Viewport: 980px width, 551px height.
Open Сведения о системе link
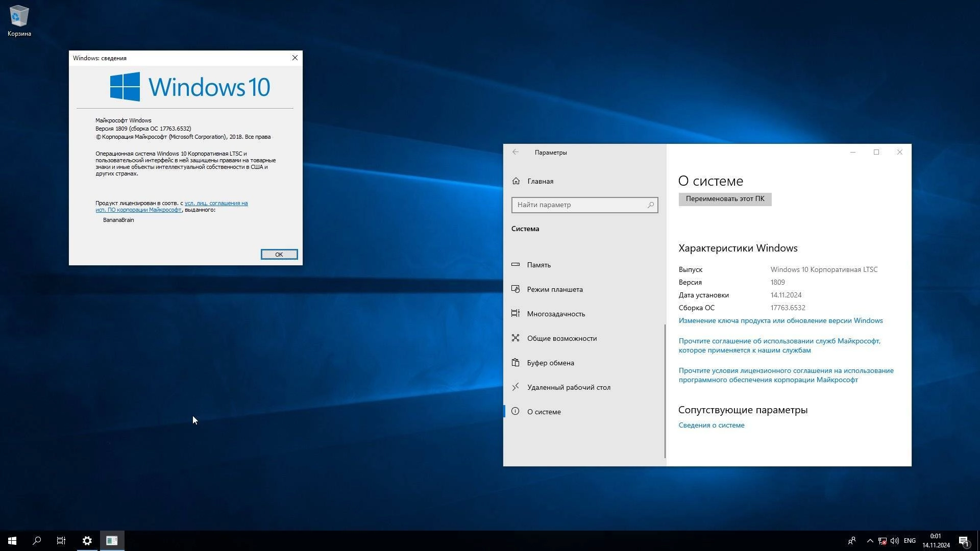pyautogui.click(x=711, y=425)
